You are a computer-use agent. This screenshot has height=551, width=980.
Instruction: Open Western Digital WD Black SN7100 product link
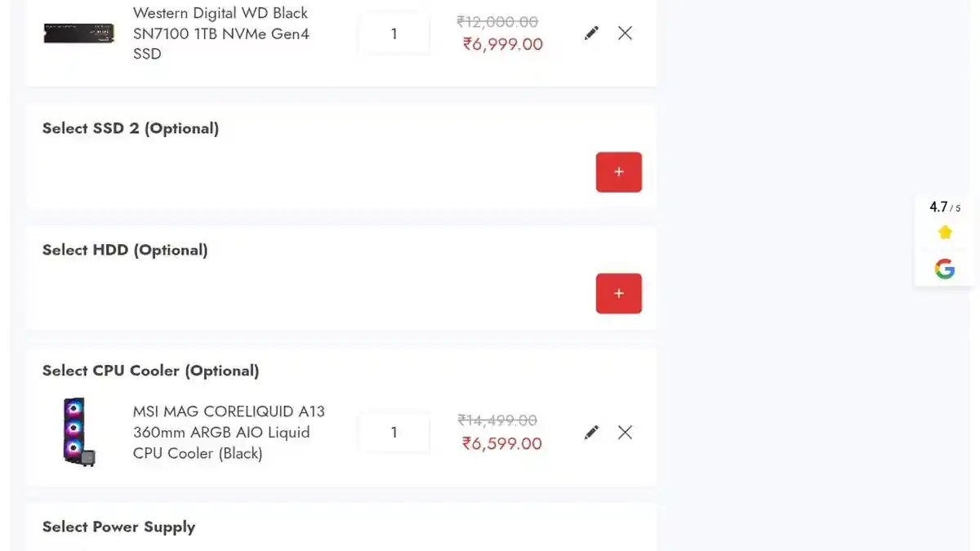(x=220, y=33)
